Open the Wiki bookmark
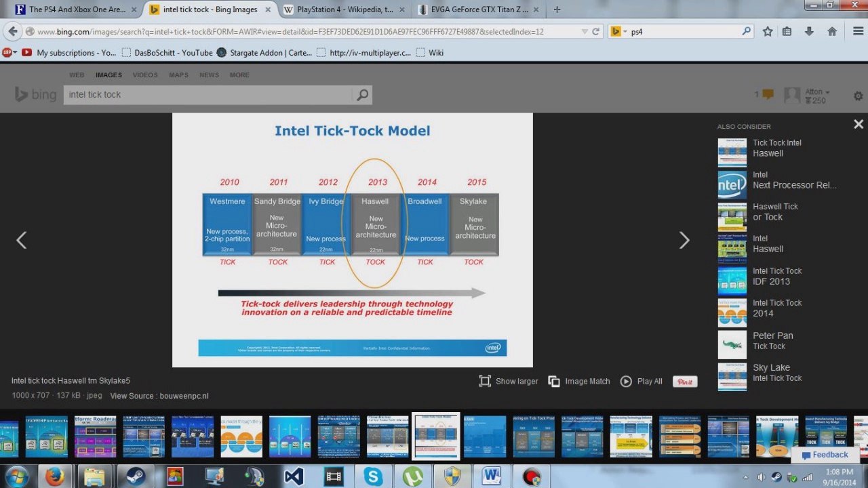This screenshot has height=488, width=868. (x=430, y=52)
